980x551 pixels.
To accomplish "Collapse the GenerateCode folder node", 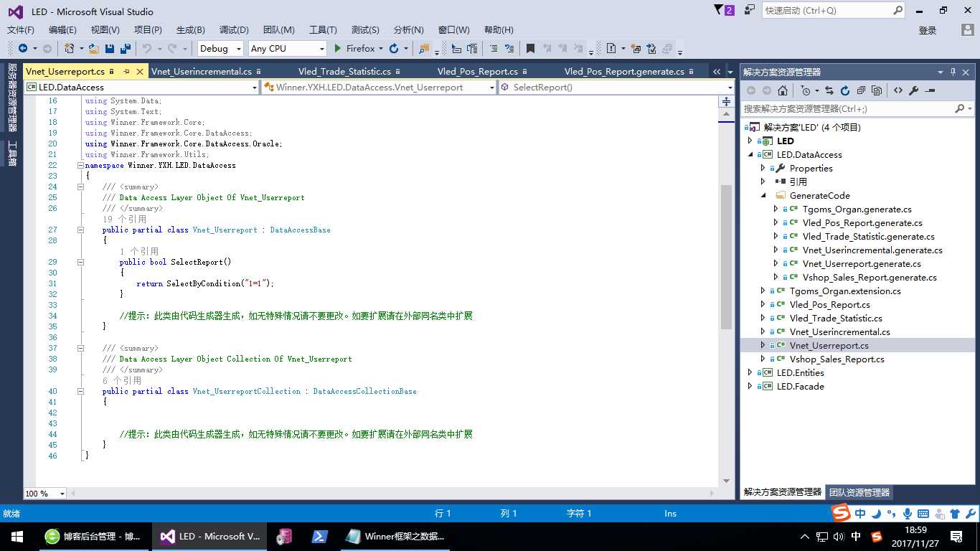I will [x=763, y=195].
